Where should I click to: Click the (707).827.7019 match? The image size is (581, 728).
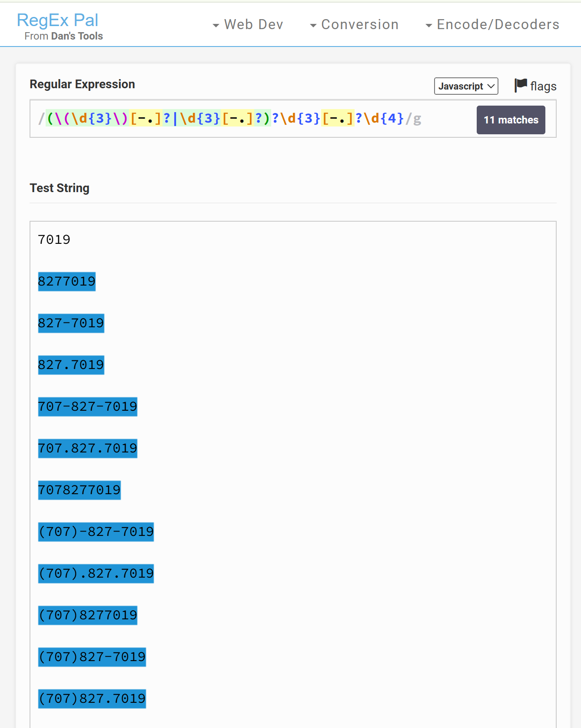pyautogui.click(x=96, y=573)
